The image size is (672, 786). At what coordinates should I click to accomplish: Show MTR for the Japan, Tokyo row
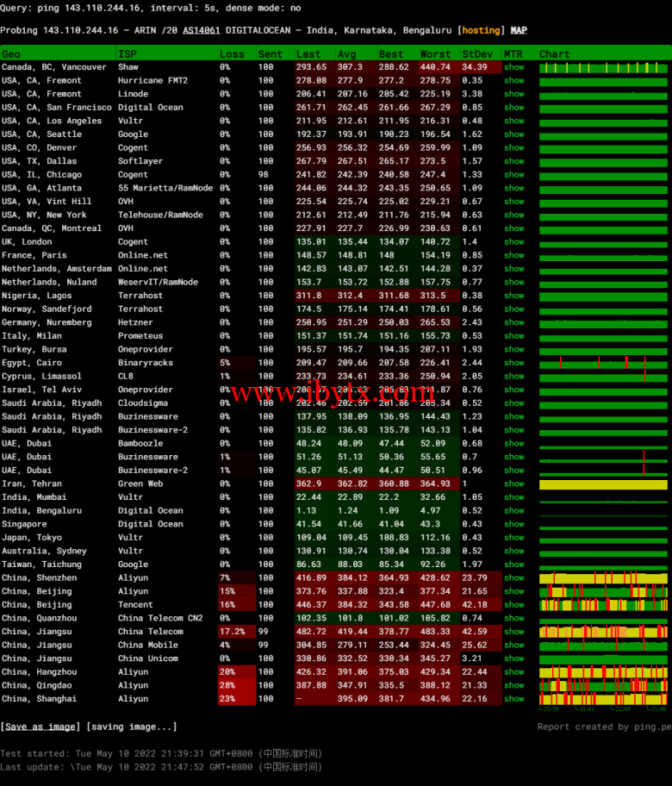point(513,538)
